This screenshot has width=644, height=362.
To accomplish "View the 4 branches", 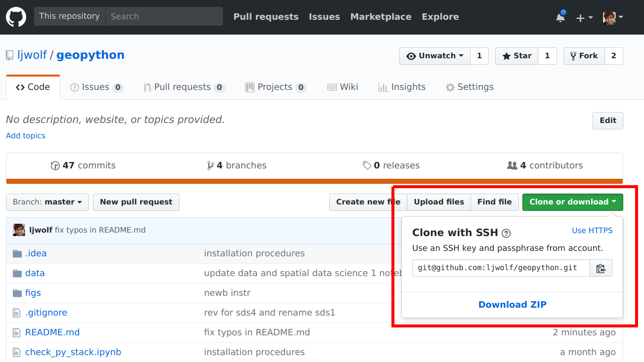I will click(237, 165).
